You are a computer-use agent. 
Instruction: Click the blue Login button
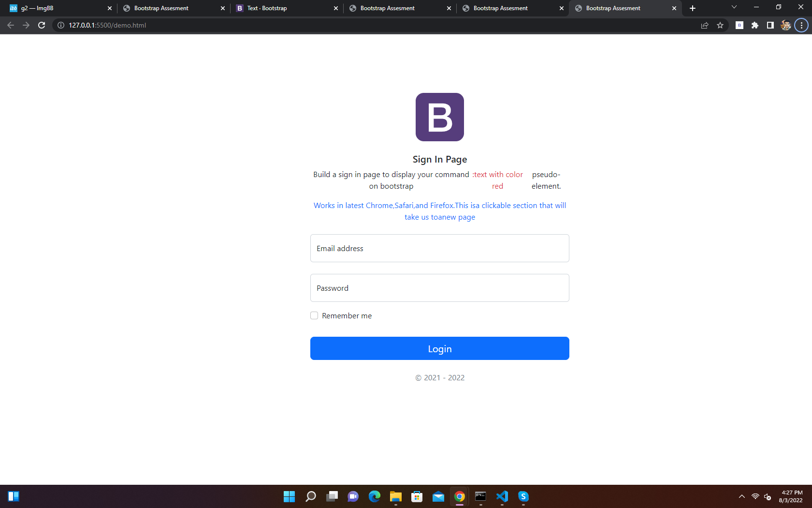440,348
